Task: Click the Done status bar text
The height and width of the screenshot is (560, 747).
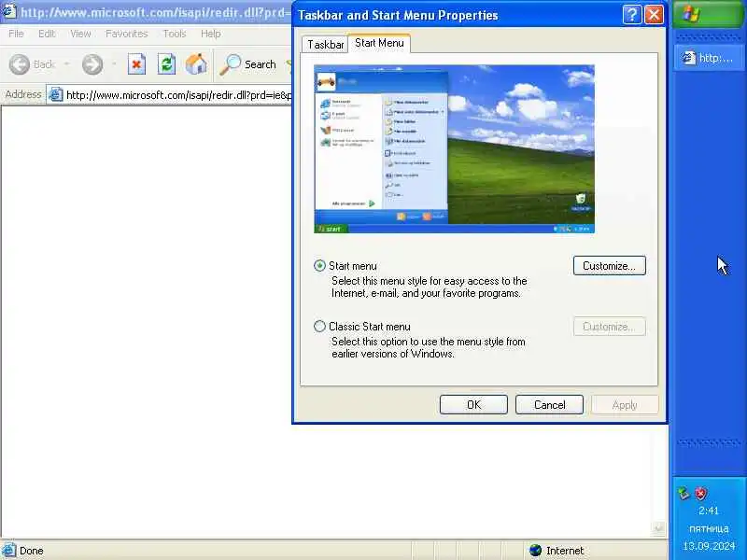Action: pyautogui.click(x=32, y=551)
